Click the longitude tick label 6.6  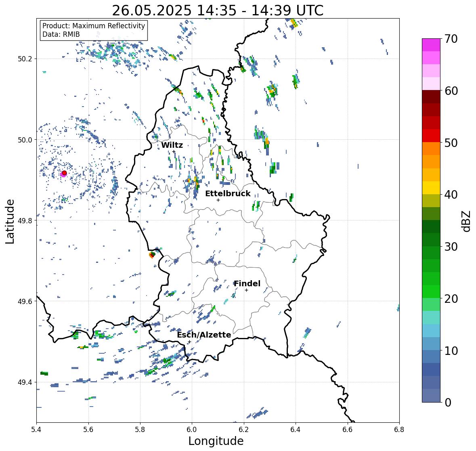[x=348, y=430]
